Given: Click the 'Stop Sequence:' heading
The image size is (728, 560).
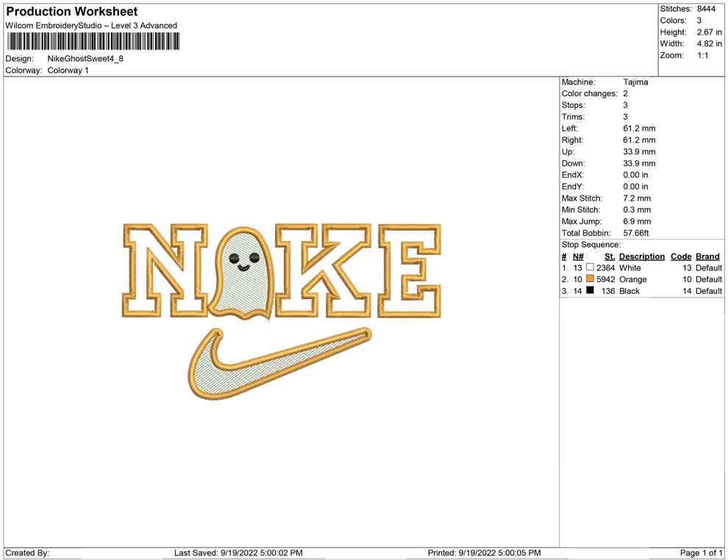Looking at the screenshot, I should 591,245.
